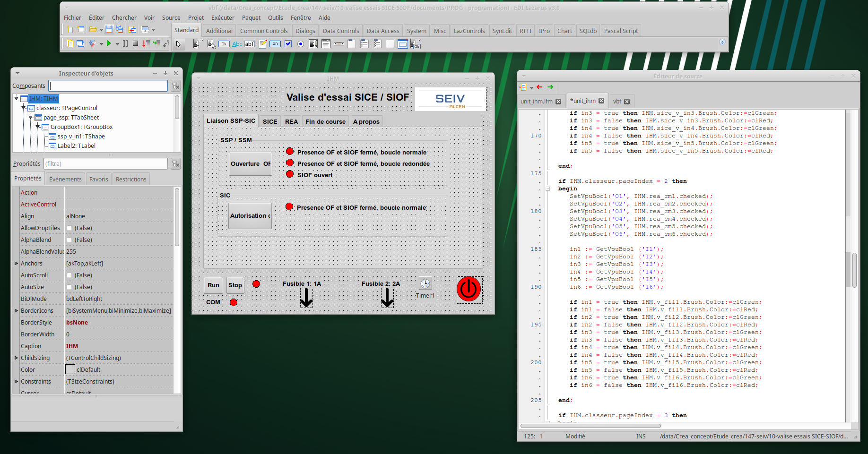Select the Timer1 component on form

(x=425, y=283)
